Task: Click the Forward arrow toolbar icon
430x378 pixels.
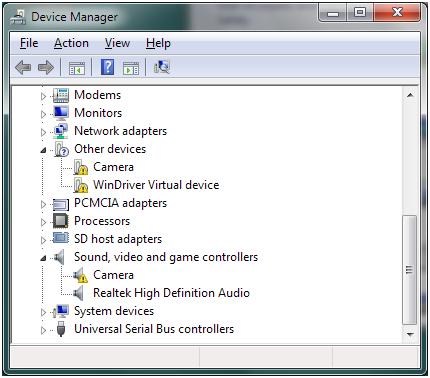Action: pyautogui.click(x=46, y=67)
